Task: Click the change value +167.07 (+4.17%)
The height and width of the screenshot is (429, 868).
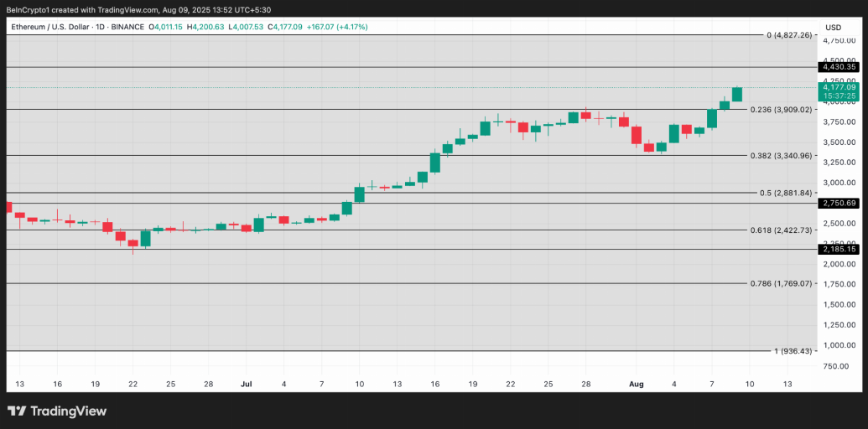Action: pos(337,27)
